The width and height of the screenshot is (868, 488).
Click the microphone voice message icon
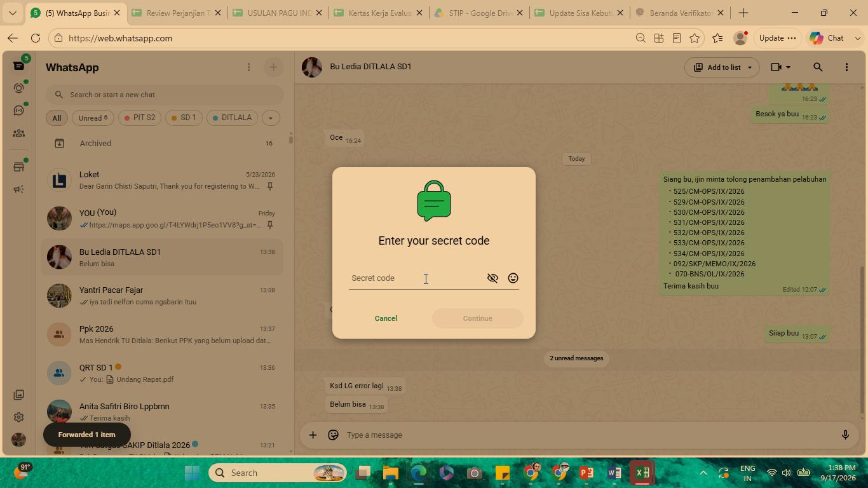[845, 435]
